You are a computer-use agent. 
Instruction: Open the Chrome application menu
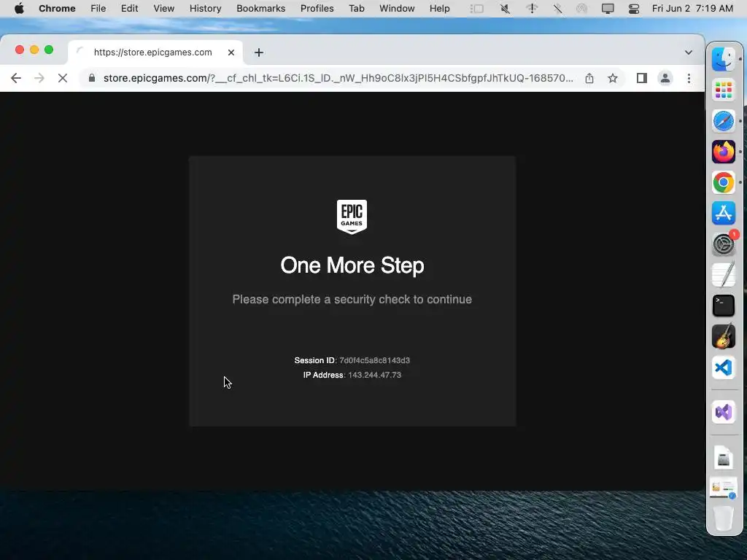point(57,9)
